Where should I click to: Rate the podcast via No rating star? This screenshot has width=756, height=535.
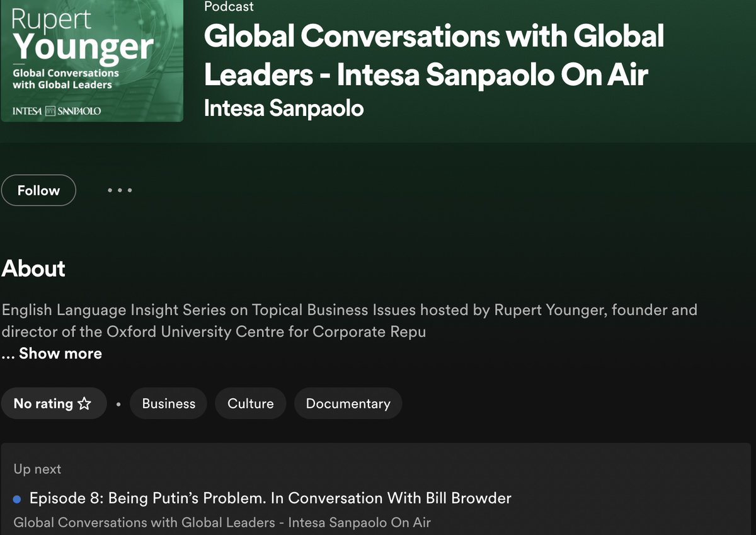click(53, 403)
